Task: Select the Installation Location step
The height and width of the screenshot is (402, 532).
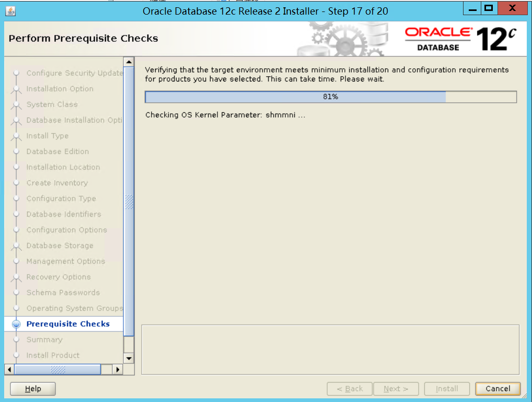Action: click(63, 167)
